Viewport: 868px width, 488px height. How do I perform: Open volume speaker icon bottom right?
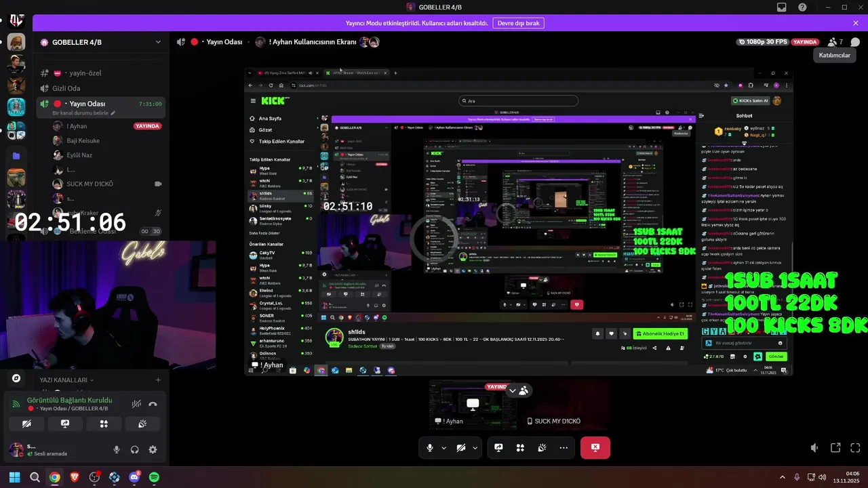coord(815,448)
